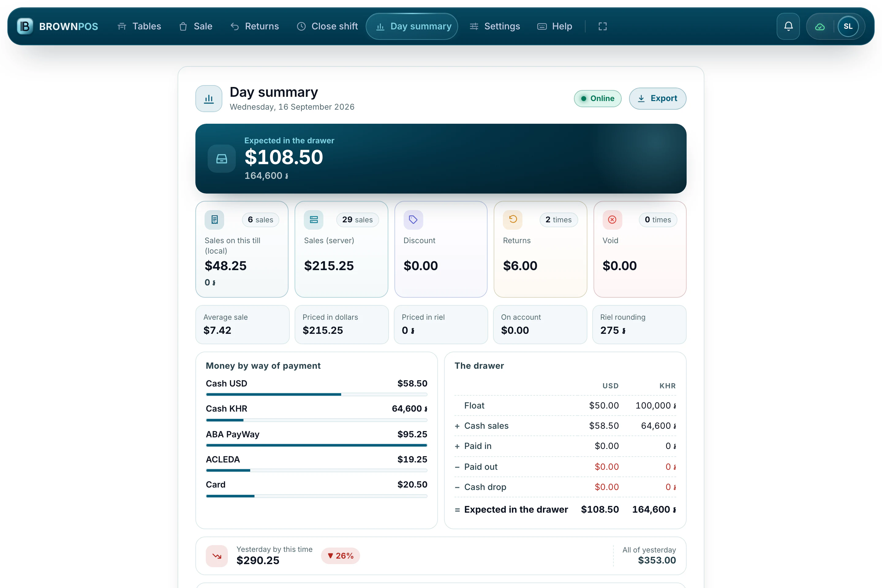Click the Average sale $7.42 tile
The width and height of the screenshot is (882, 588).
coord(242,324)
